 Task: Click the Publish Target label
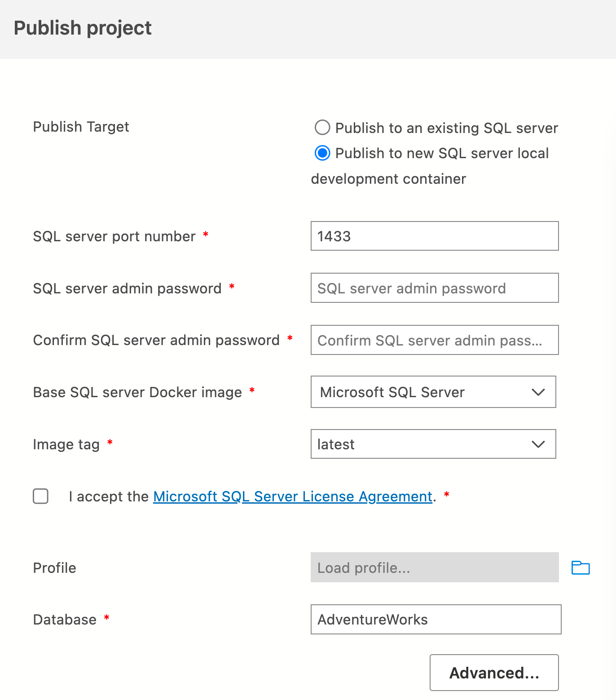(x=81, y=127)
